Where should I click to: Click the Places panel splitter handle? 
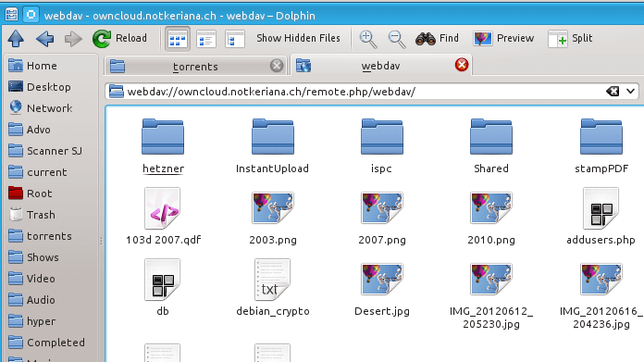pyautogui.click(x=101, y=242)
